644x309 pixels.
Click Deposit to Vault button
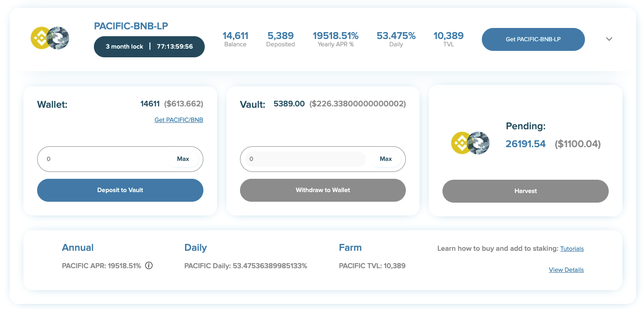[x=120, y=190]
